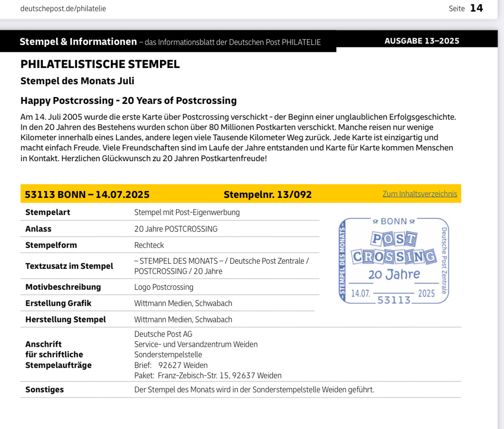Viewport: 504px width, 429px height.
Task: Click the Brief: 92627 Weiden line
Action: point(171,365)
